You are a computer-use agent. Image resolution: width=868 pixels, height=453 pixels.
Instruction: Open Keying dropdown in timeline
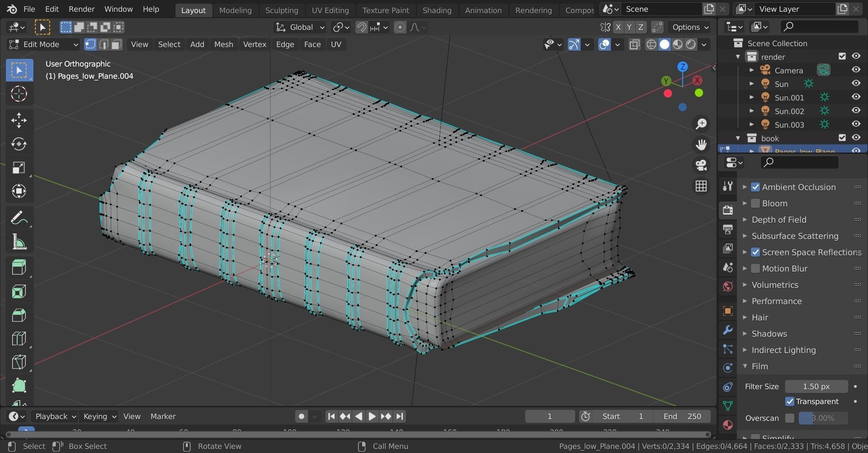click(99, 416)
